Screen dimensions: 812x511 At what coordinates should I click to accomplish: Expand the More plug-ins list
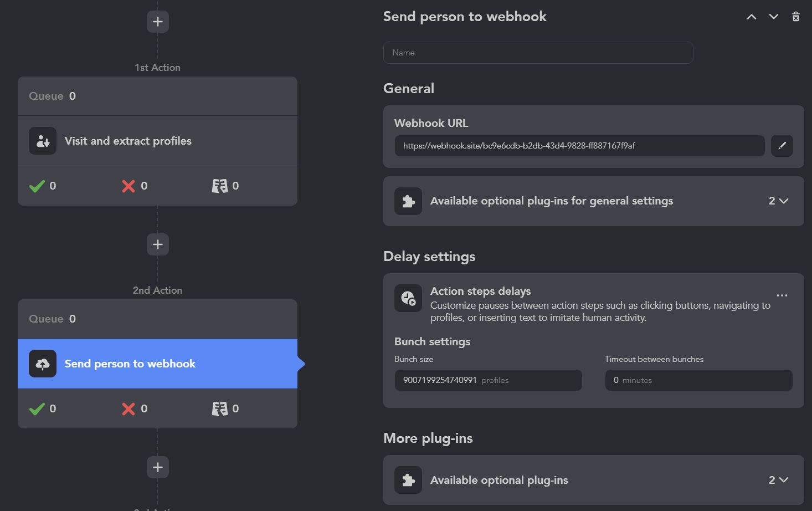pyautogui.click(x=777, y=480)
